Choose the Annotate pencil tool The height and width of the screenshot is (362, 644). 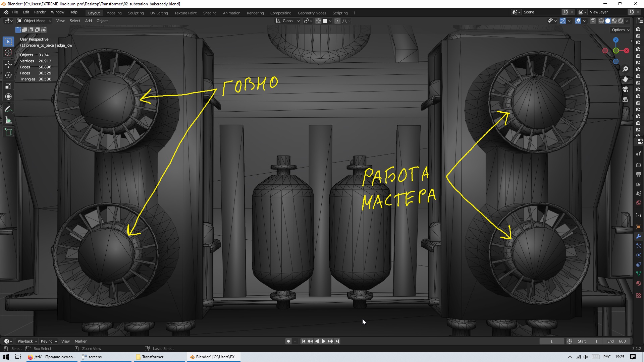[x=8, y=109]
